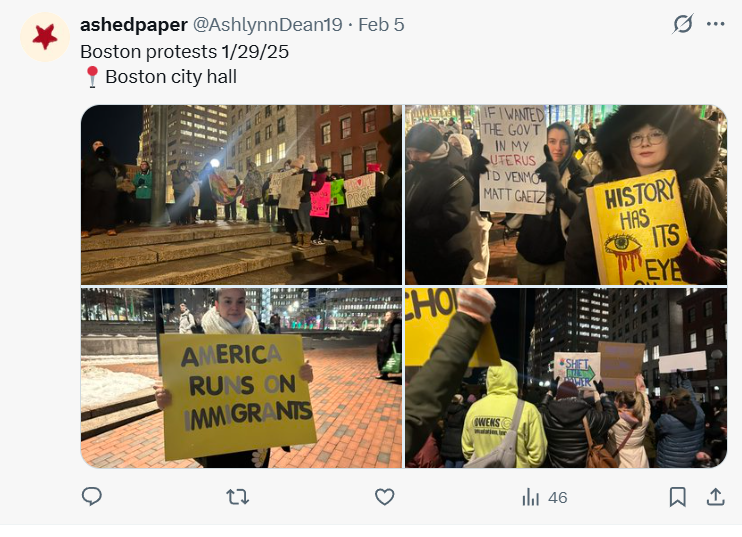Share the post with the upload arrow icon
This screenshot has height=537, width=742.
coord(716,497)
